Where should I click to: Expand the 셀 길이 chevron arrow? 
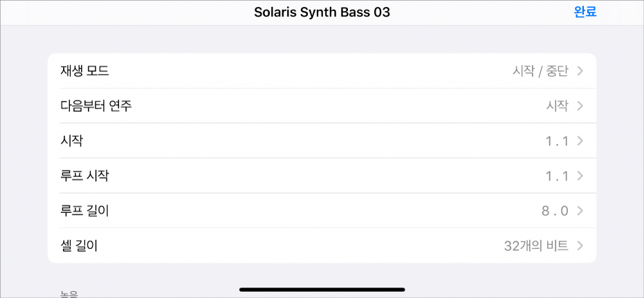click(x=580, y=245)
